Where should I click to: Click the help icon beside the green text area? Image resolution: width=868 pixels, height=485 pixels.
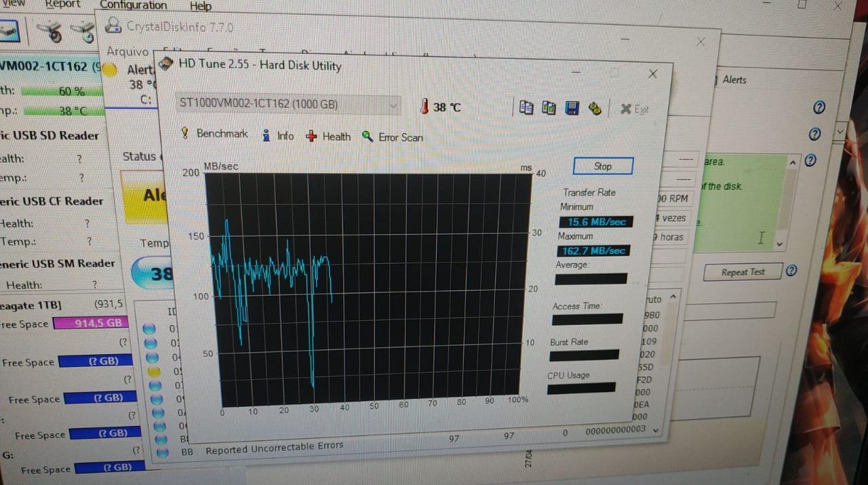[810, 161]
